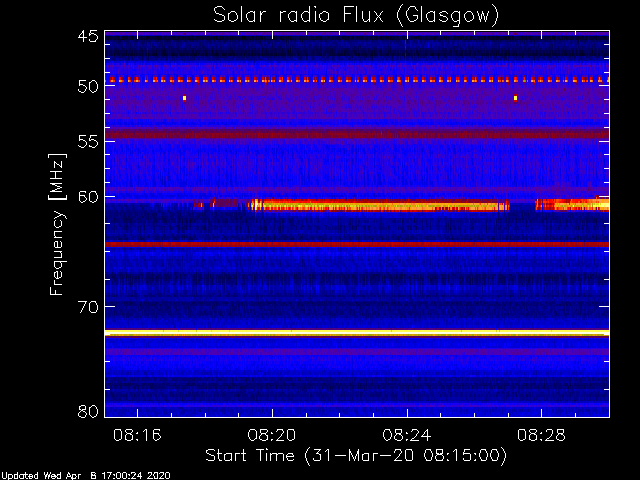Click the red burst starting after 08:27
The height and width of the screenshot is (480, 640).
[x=572, y=204]
